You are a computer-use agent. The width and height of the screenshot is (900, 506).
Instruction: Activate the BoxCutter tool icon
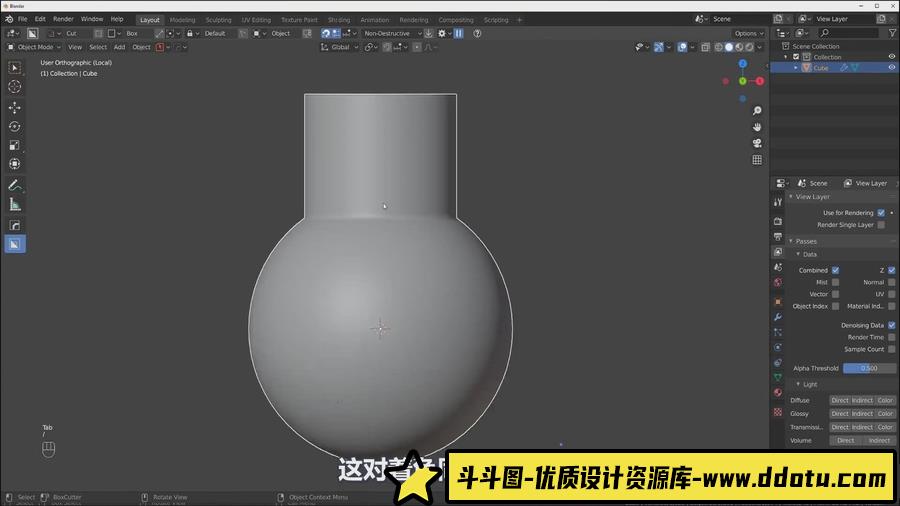click(15, 244)
